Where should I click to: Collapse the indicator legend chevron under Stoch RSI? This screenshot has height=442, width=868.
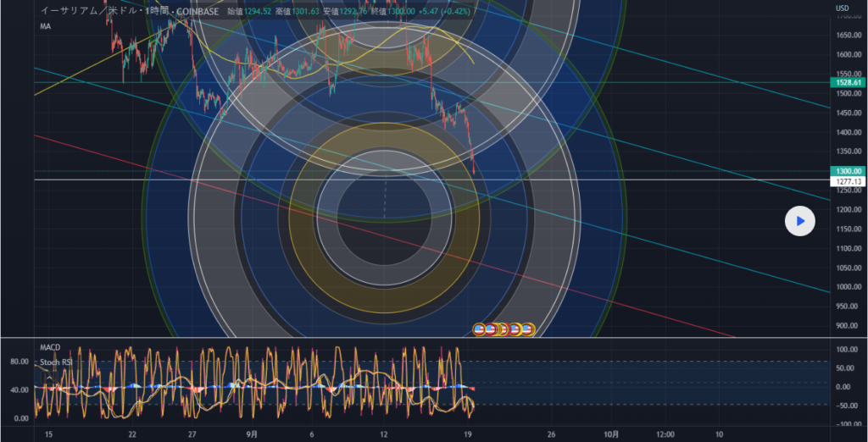click(49, 378)
